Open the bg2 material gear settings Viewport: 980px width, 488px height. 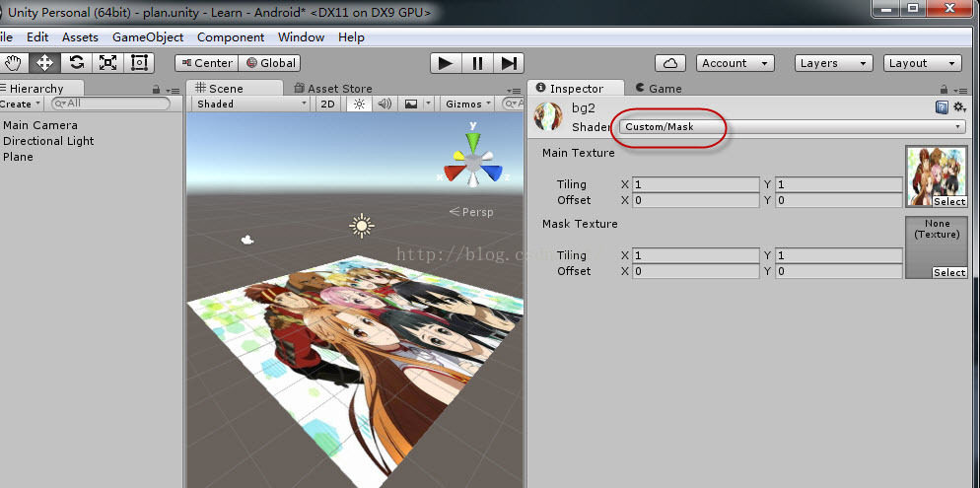959,107
